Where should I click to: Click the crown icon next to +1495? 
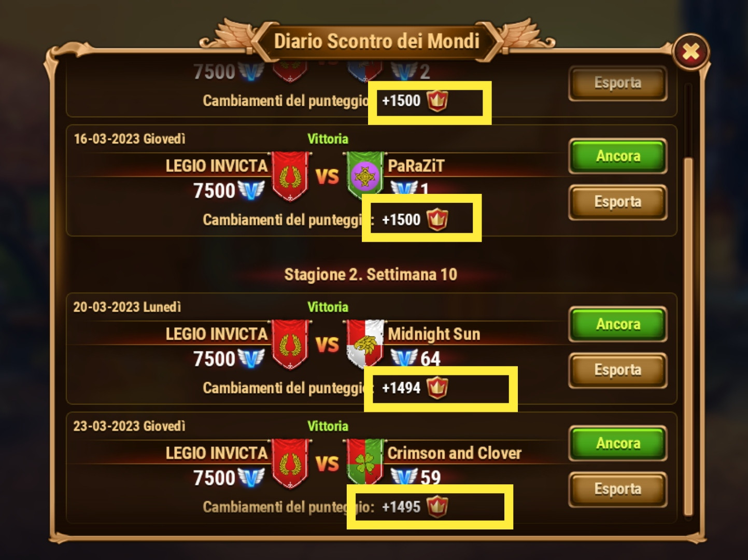[436, 507]
